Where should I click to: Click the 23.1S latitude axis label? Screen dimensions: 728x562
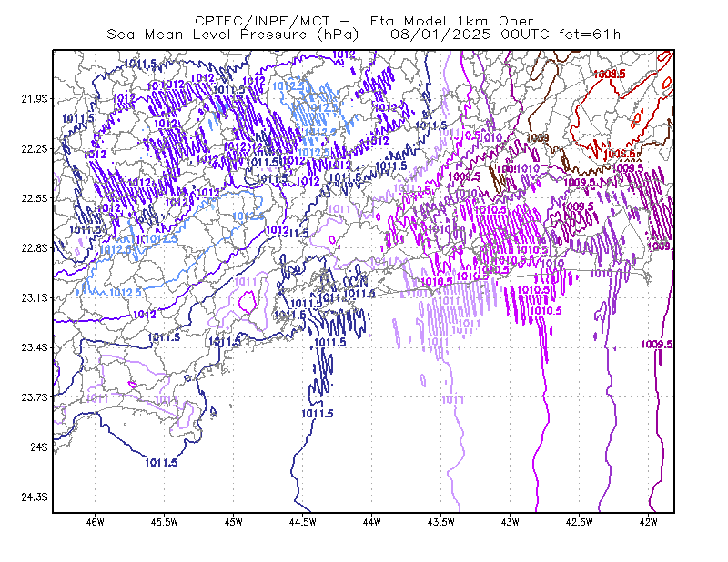tap(35, 298)
